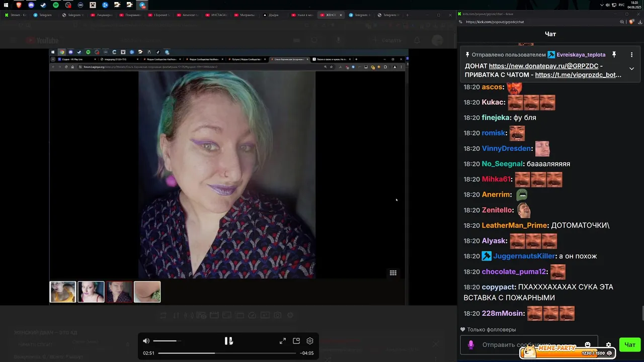Click the MEME PARTY progress banner
The width and height of the screenshot is (644, 362).
tap(569, 352)
